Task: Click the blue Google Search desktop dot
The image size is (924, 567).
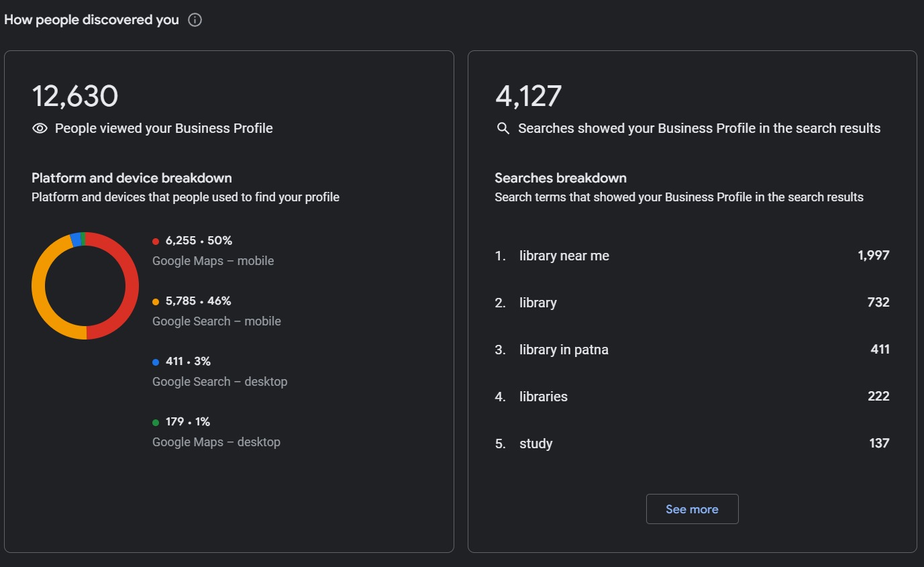Action: coord(156,362)
